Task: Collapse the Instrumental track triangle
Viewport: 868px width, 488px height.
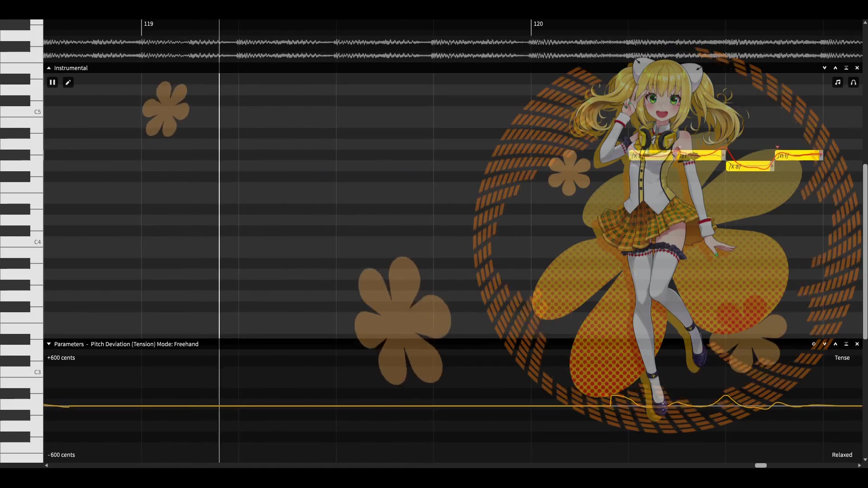Action: tap(49, 68)
